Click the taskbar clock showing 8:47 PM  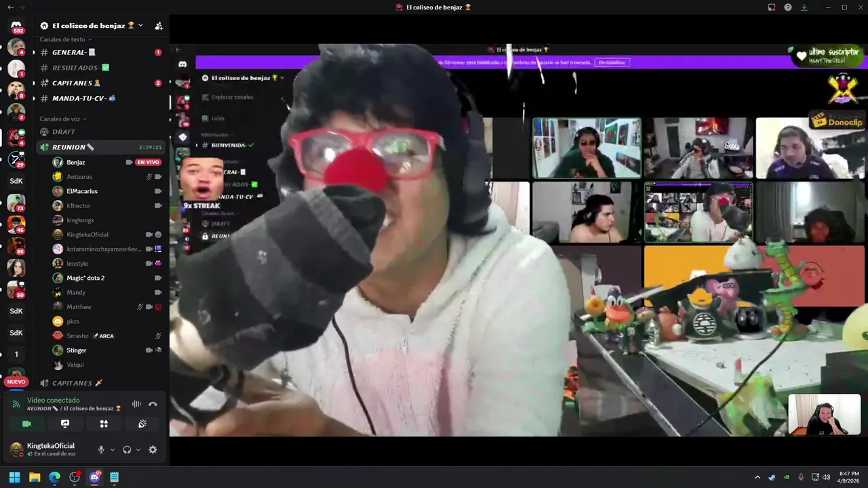coord(849,477)
